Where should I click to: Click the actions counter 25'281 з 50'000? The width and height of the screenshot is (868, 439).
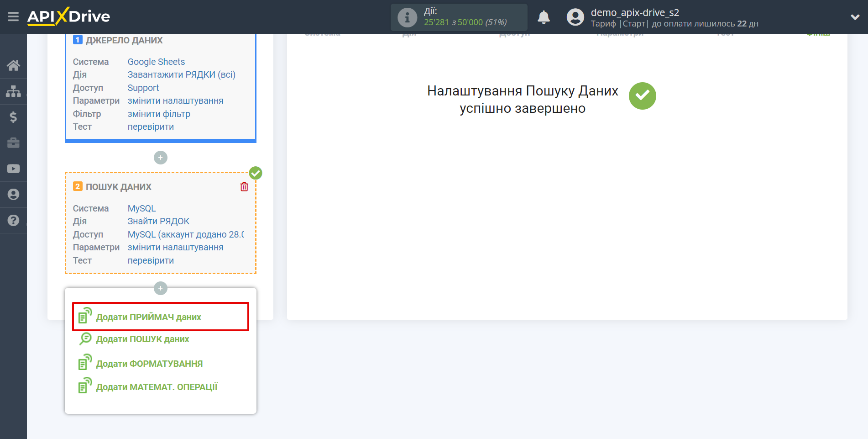pos(465,22)
